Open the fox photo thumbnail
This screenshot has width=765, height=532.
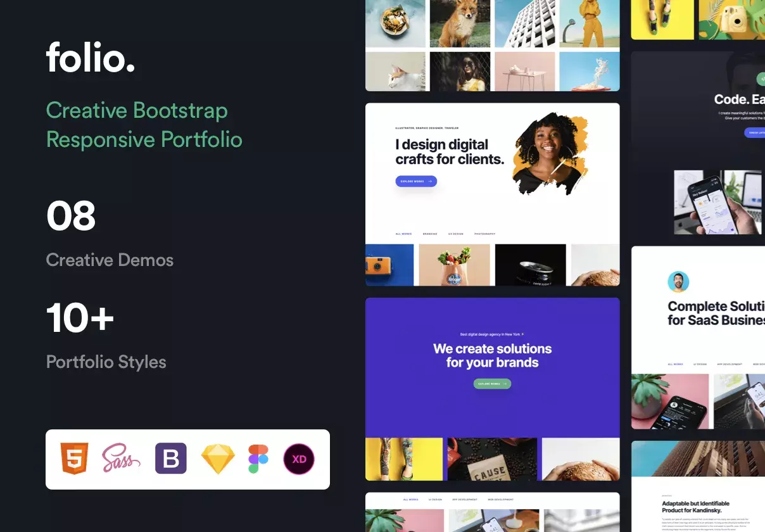(459, 23)
